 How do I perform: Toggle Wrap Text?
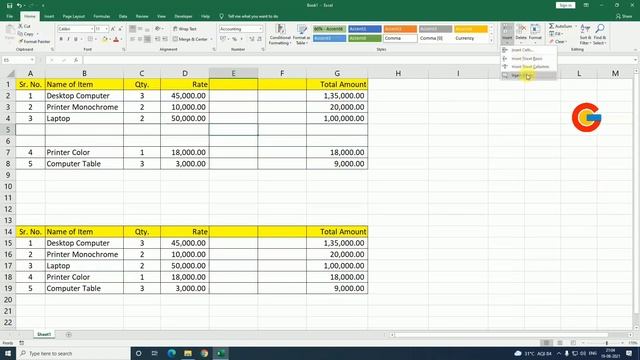coord(184,29)
